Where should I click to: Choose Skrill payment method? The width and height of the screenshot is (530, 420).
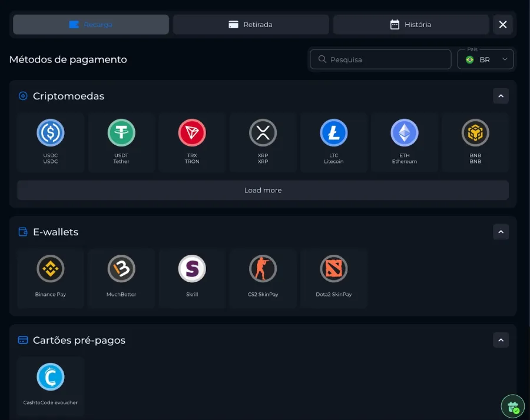click(x=192, y=279)
